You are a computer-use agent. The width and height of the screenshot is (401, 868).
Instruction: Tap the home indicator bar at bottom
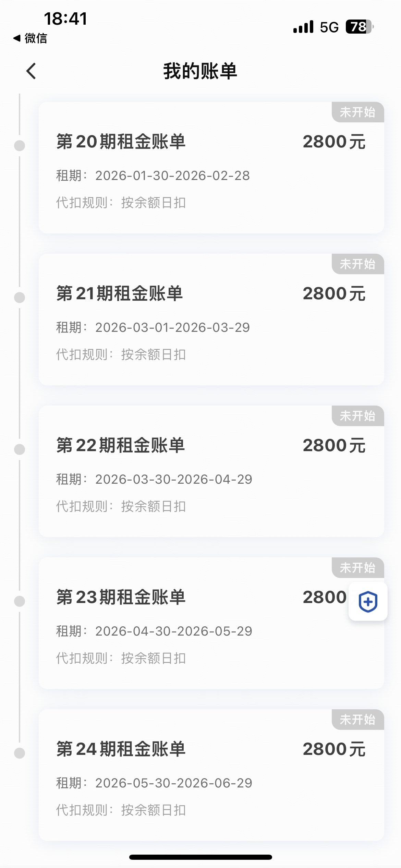tap(200, 857)
